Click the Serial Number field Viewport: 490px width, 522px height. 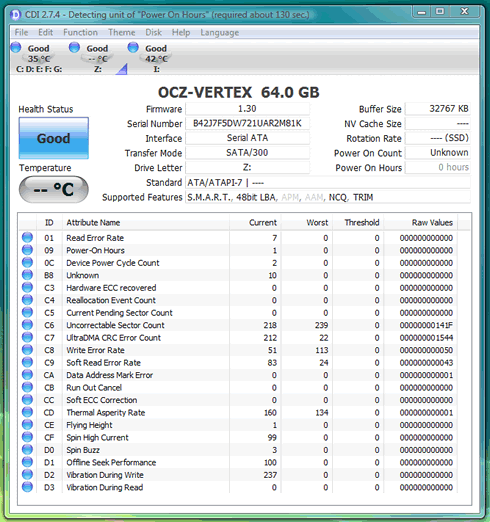(247, 123)
